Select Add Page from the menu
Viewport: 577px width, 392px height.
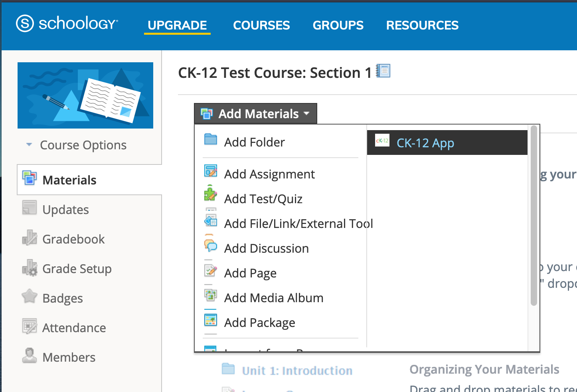click(250, 273)
